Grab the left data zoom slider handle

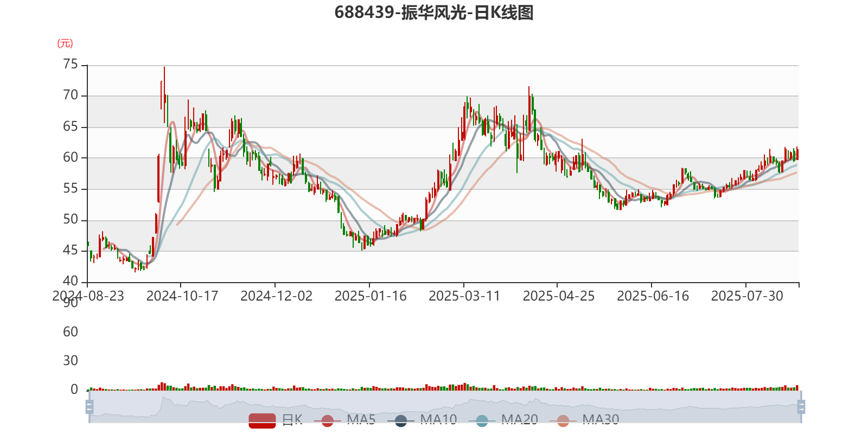point(90,407)
